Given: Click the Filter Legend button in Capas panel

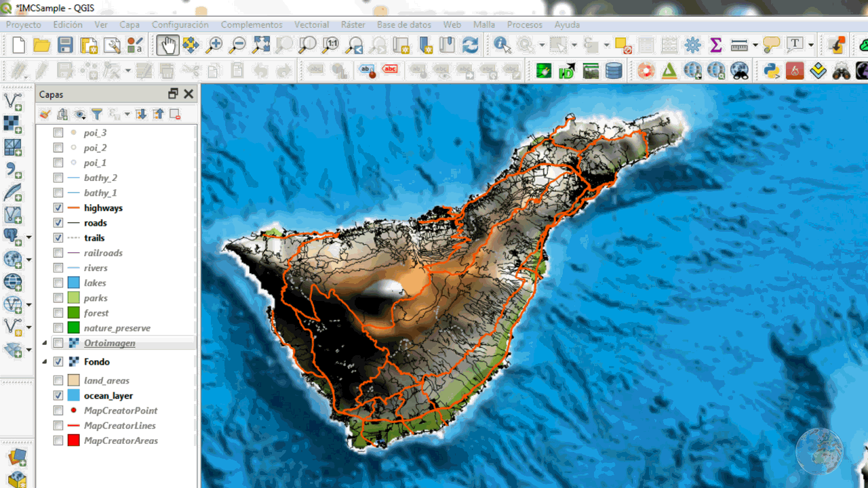Looking at the screenshot, I should (97, 114).
